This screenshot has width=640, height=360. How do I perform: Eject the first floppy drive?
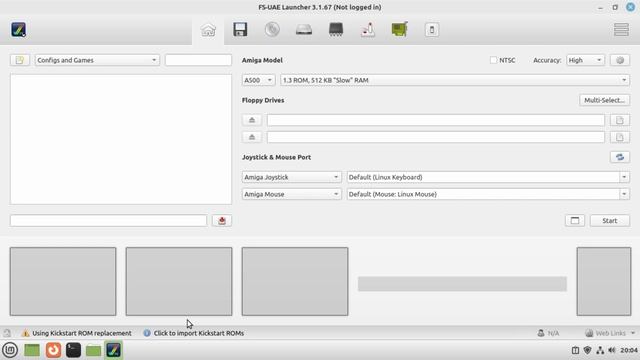252,120
